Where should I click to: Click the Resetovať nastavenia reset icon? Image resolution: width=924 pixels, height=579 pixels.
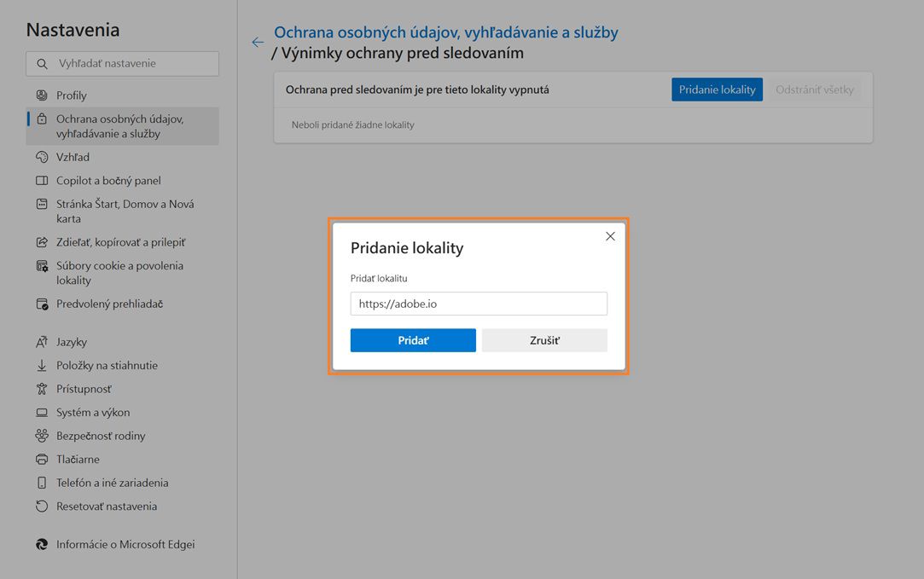40,506
